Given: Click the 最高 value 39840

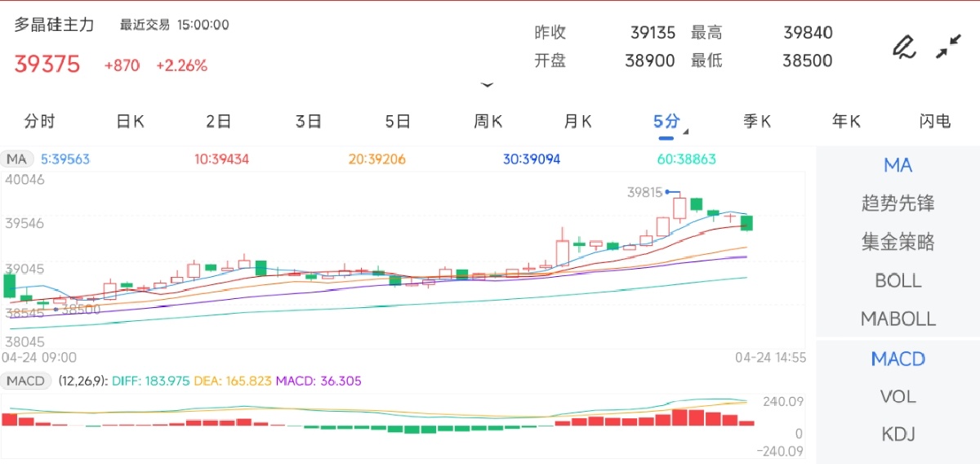Looking at the screenshot, I should [808, 33].
